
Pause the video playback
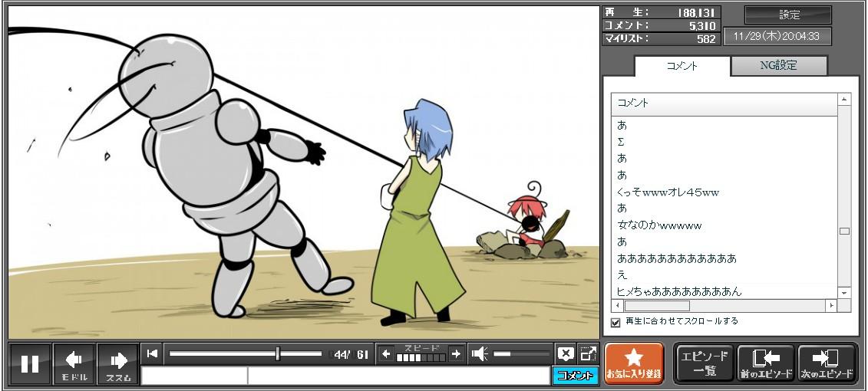pyautogui.click(x=30, y=363)
